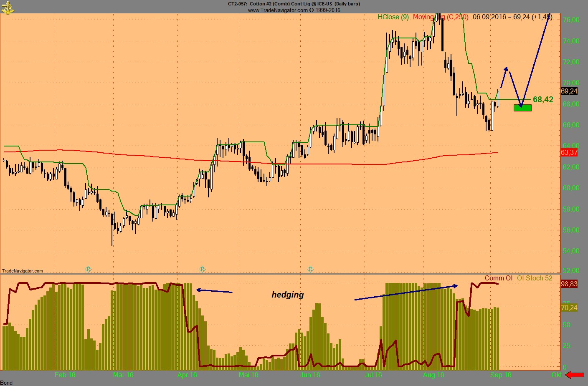Screen dimensions: 588x386
Task: Select the Moving Avg (C,250) indicator label
Action: (x=440, y=17)
